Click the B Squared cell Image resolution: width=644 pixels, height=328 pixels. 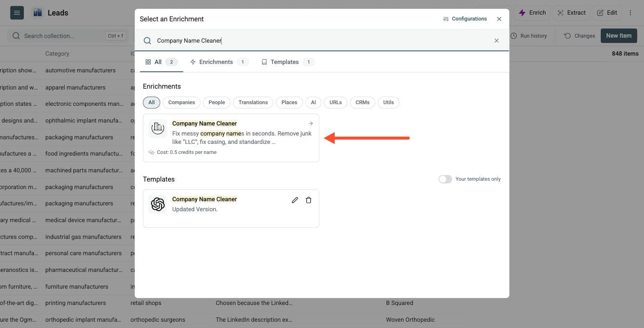pyautogui.click(x=399, y=303)
